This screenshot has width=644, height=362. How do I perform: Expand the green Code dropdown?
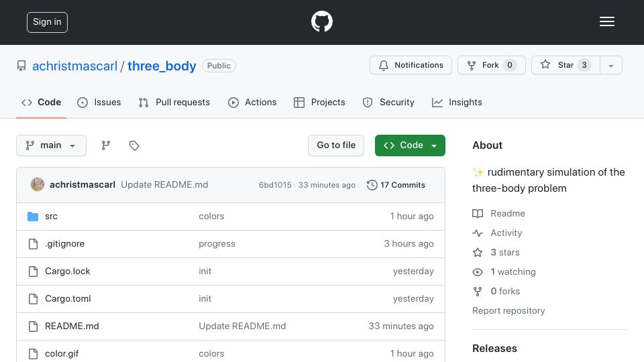(410, 145)
